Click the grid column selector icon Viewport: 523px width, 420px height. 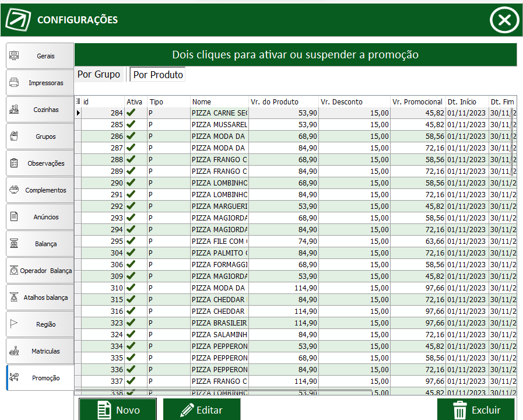pos(78,101)
